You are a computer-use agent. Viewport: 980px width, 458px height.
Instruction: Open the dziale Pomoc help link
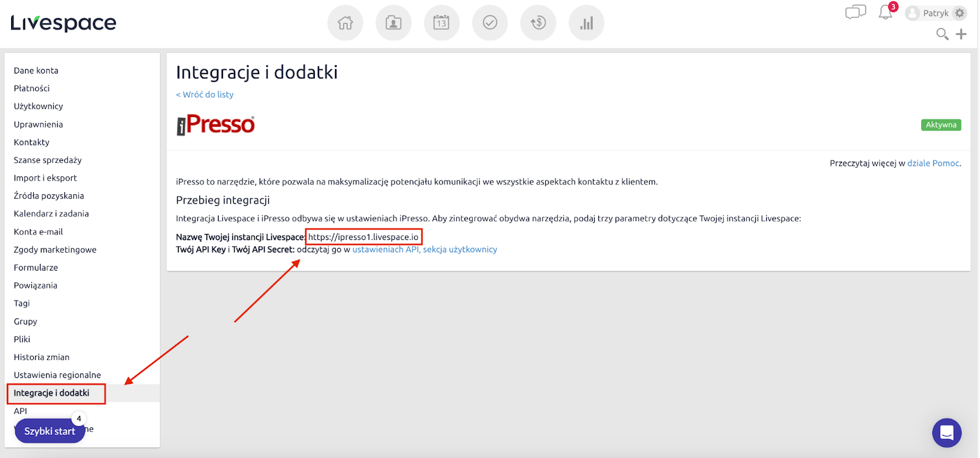point(933,163)
